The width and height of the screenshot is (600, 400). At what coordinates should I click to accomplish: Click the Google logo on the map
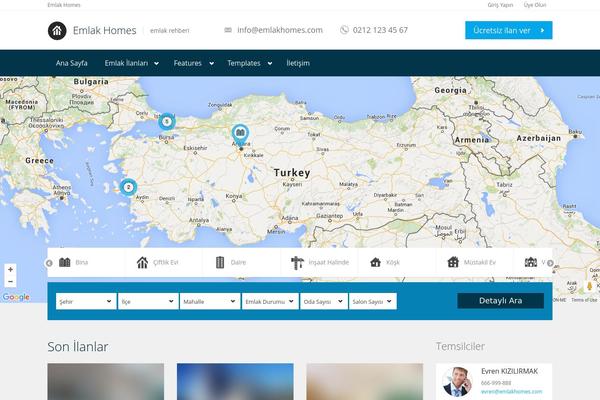click(16, 297)
